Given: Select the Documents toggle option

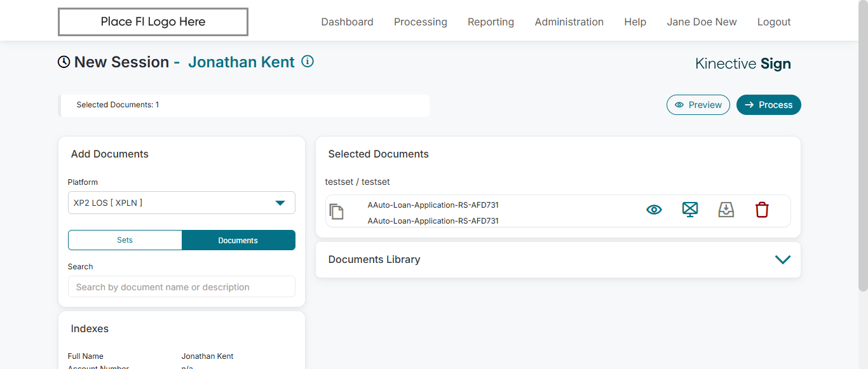Looking at the screenshot, I should click(238, 240).
